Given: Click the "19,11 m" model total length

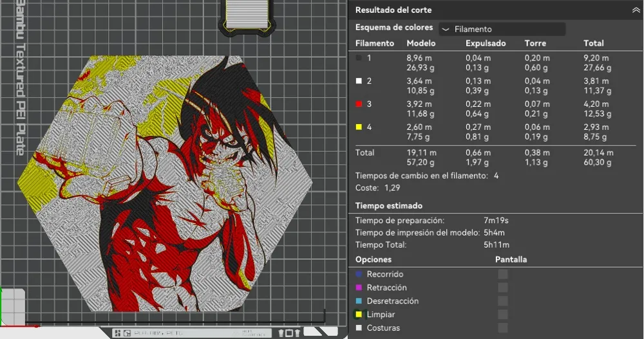Looking at the screenshot, I should click(x=421, y=152).
